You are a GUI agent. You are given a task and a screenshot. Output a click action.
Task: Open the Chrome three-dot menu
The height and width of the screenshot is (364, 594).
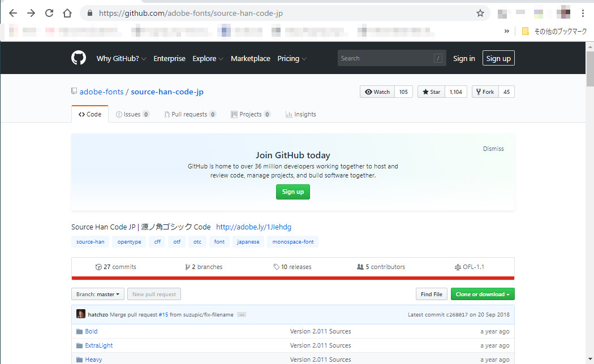point(583,13)
